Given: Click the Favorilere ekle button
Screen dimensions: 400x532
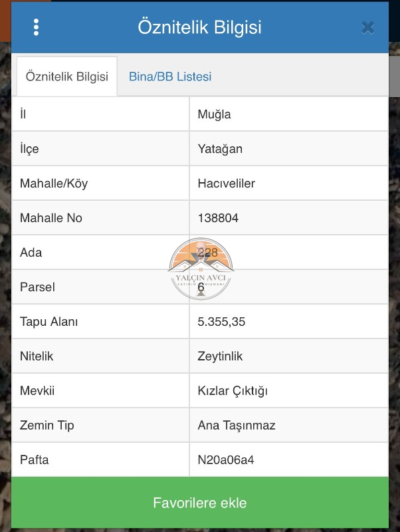Looking at the screenshot, I should click(200, 503).
